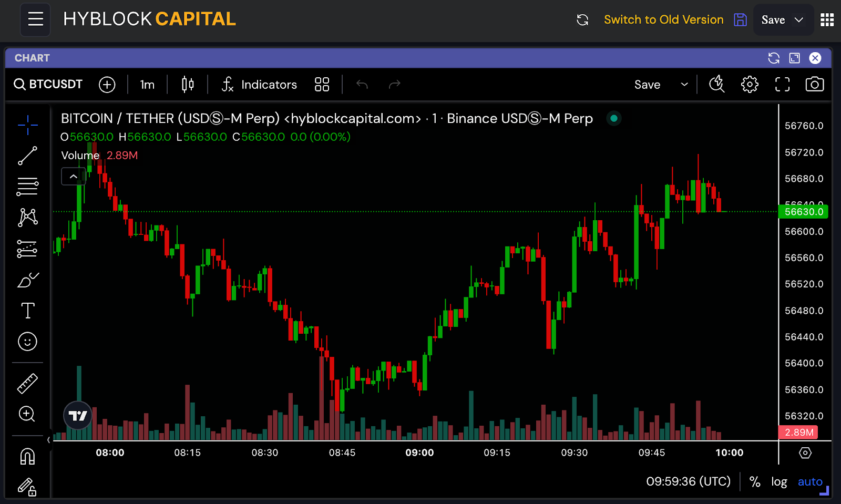841x504 pixels.
Task: Expand the top Save dropdown arrow
Action: (799, 20)
